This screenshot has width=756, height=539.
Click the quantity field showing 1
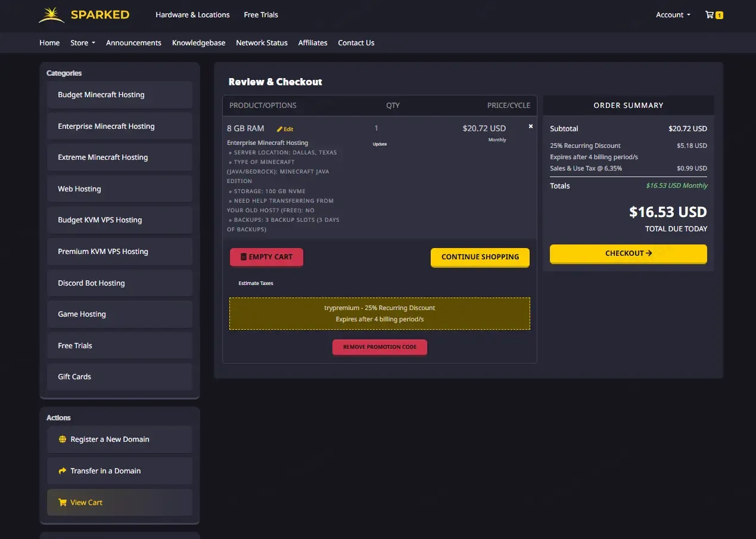click(x=376, y=128)
